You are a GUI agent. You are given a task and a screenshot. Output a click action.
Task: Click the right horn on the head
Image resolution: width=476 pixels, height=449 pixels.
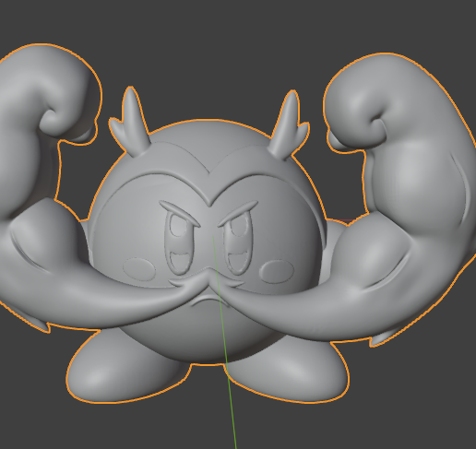289,126
